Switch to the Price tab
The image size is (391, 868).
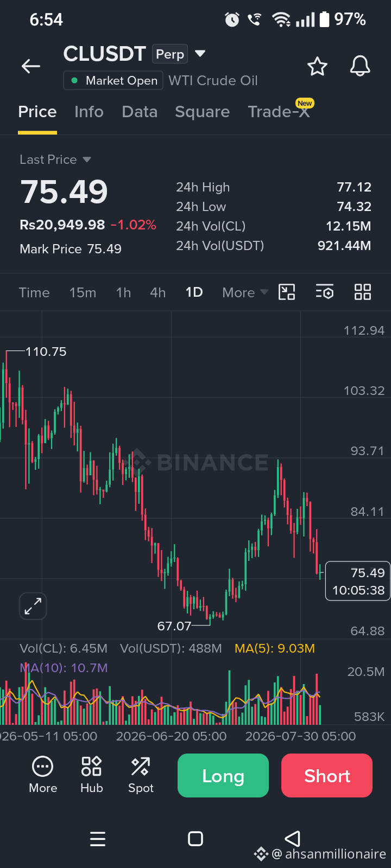[37, 112]
